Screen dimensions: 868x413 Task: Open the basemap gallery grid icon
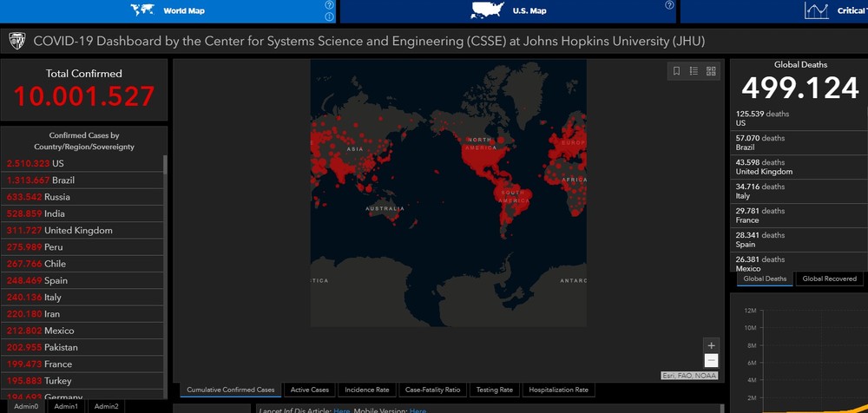(x=711, y=71)
